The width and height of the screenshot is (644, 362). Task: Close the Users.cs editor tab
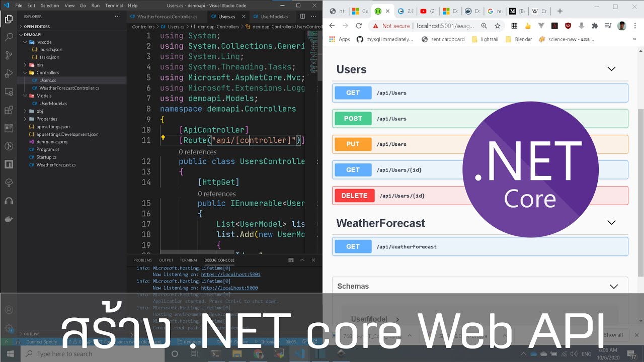click(243, 17)
